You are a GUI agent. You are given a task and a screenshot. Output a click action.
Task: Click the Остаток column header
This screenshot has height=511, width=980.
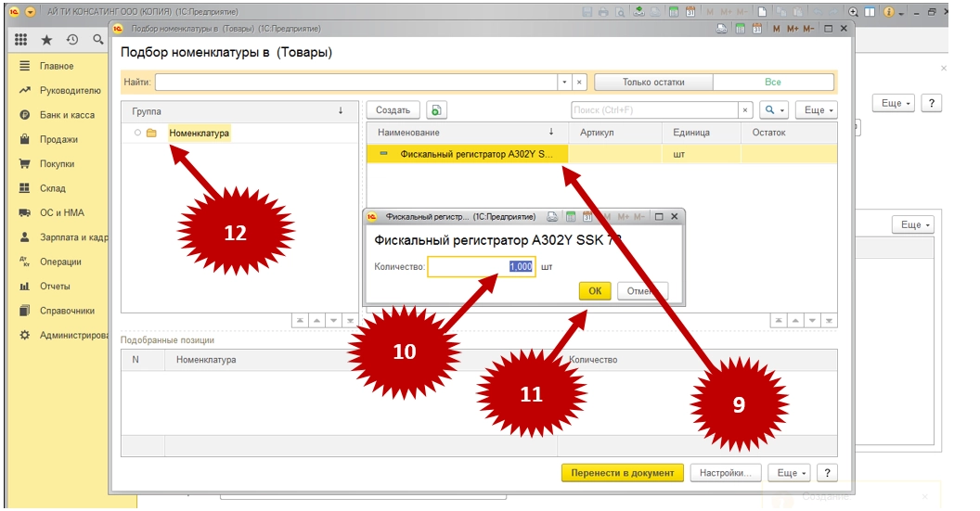(789, 133)
